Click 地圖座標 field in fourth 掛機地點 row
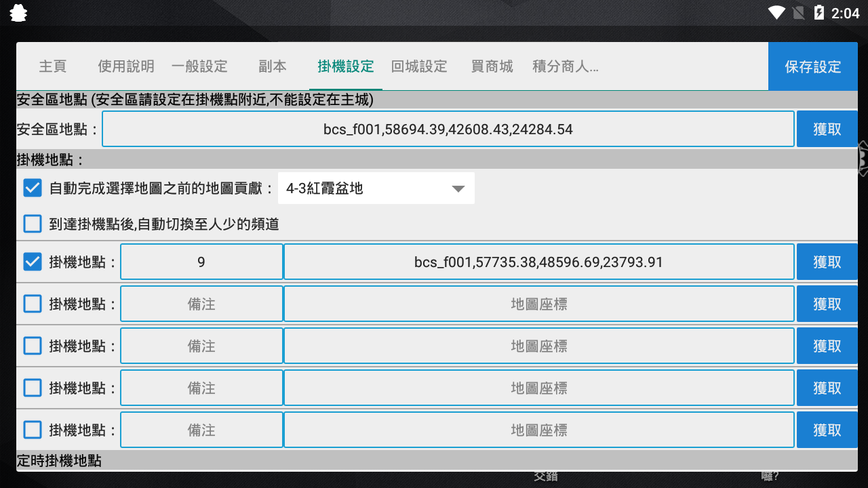The image size is (868, 488). 539,388
